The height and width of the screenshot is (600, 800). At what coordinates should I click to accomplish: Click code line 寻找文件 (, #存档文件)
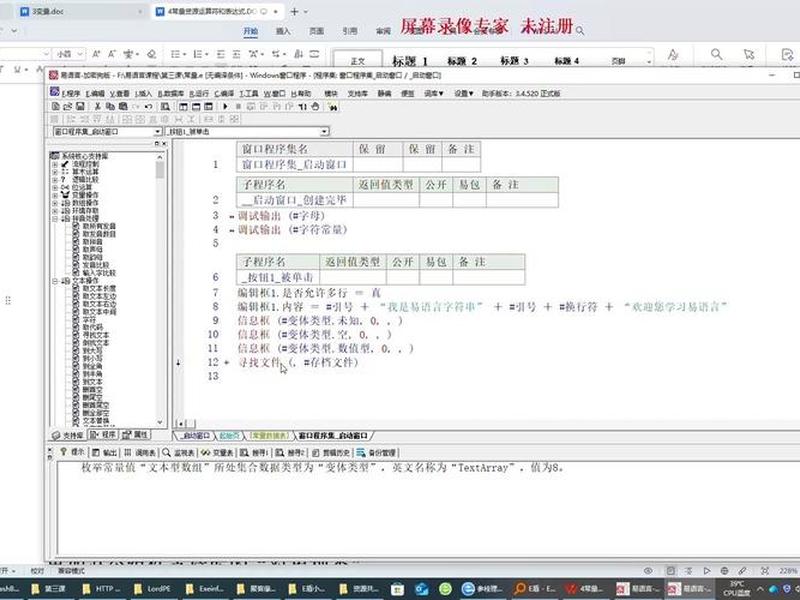pyautogui.click(x=298, y=362)
